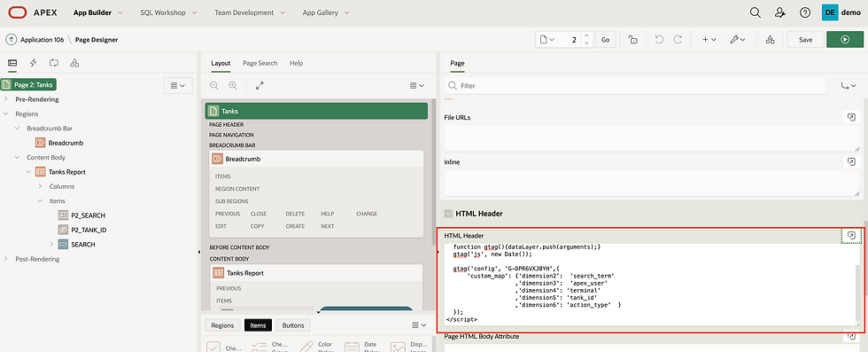Viewport: 868px width, 352px height.
Task: Collapse the Content Body node
Action: tap(17, 158)
